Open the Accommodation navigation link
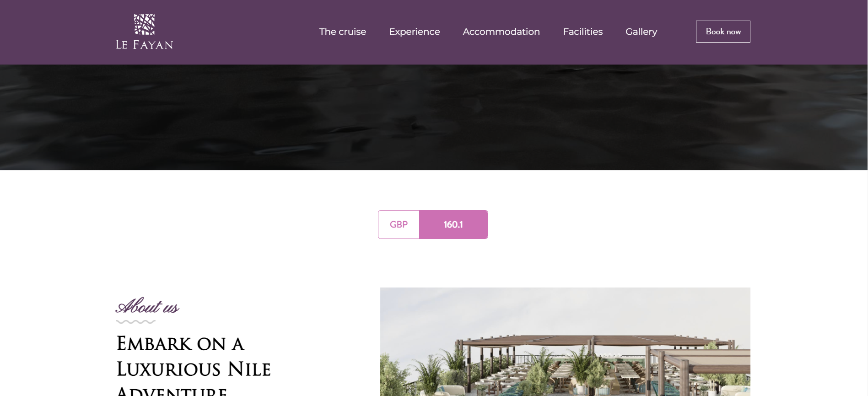Image resolution: width=868 pixels, height=396 pixels. tap(501, 32)
